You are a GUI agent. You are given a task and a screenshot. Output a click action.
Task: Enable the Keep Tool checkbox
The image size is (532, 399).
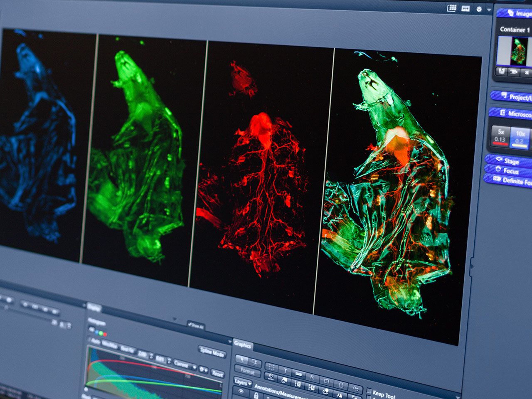click(369, 391)
